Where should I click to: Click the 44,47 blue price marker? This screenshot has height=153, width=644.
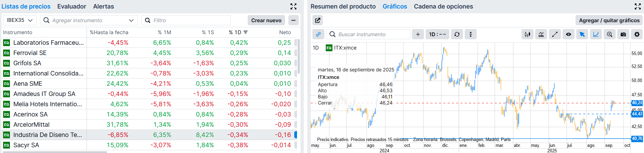click(x=637, y=114)
